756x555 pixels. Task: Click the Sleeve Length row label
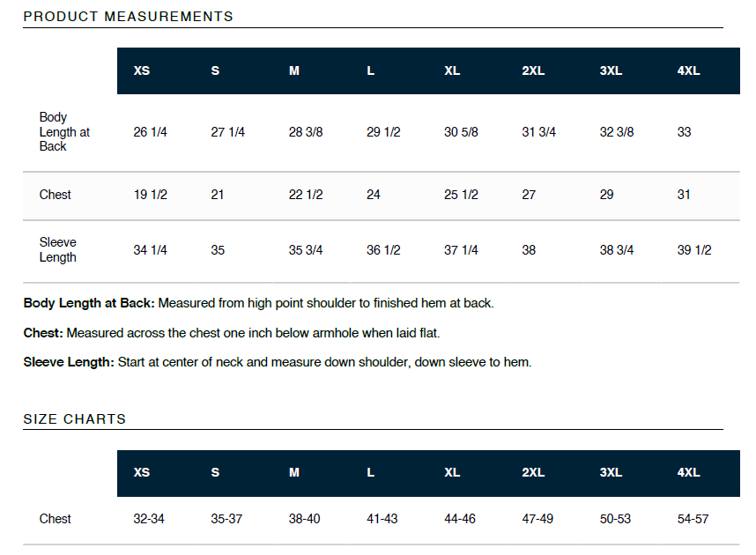click(x=58, y=249)
